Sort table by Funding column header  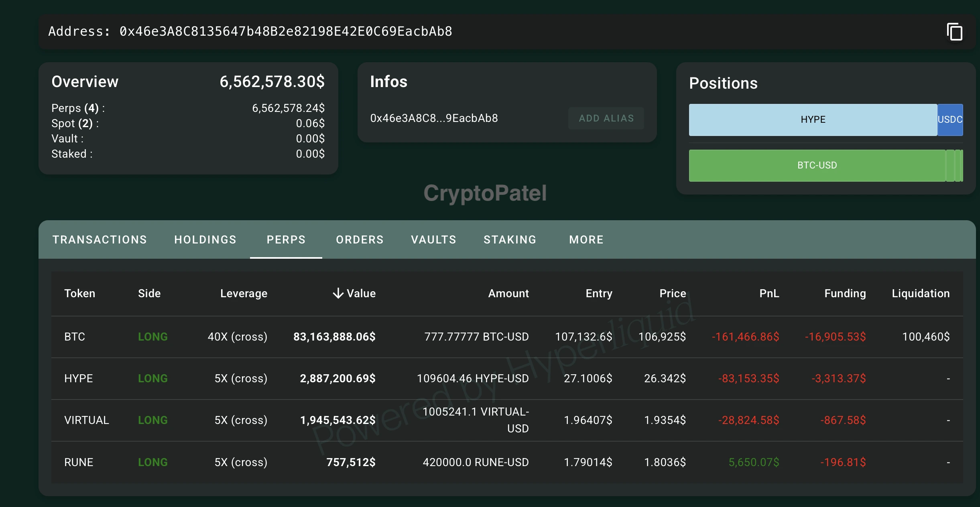[x=845, y=294]
